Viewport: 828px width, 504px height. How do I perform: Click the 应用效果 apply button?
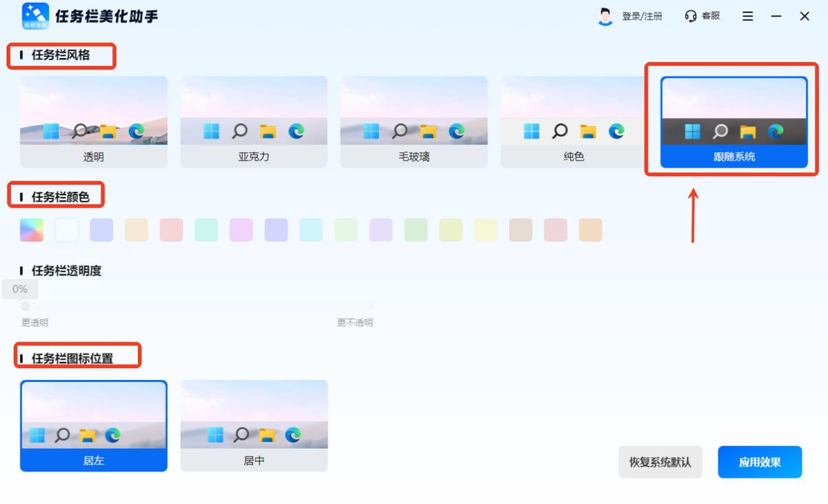click(x=760, y=462)
